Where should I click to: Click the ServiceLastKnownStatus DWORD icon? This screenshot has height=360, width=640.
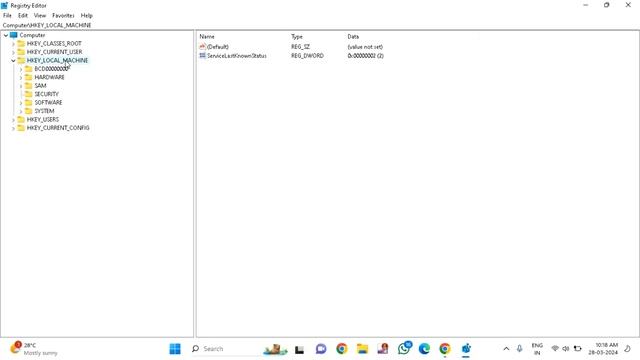point(202,56)
